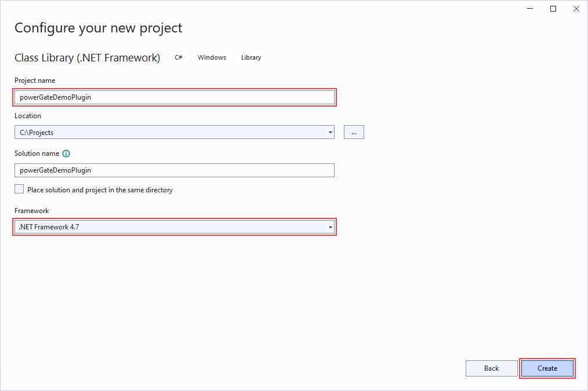Click the Project name text field
The height and width of the screenshot is (391, 588).
pyautogui.click(x=174, y=97)
